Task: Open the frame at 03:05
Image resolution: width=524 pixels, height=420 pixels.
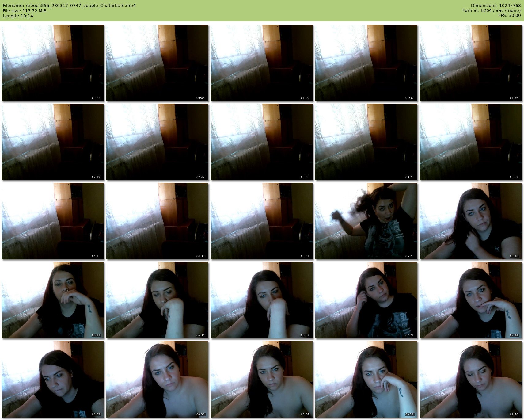Action: (x=261, y=142)
